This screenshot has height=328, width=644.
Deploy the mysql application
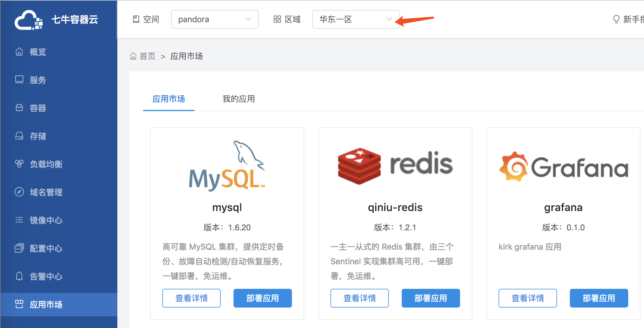coord(263,298)
